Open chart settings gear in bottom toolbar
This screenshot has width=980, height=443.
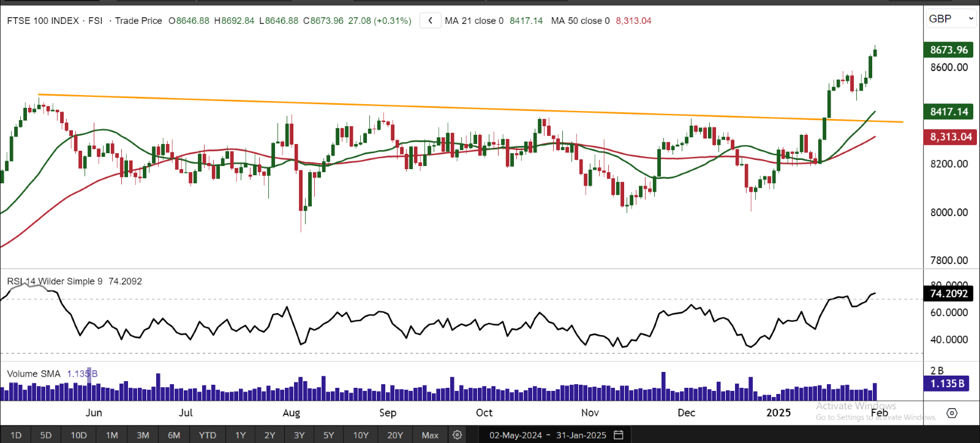point(457,435)
